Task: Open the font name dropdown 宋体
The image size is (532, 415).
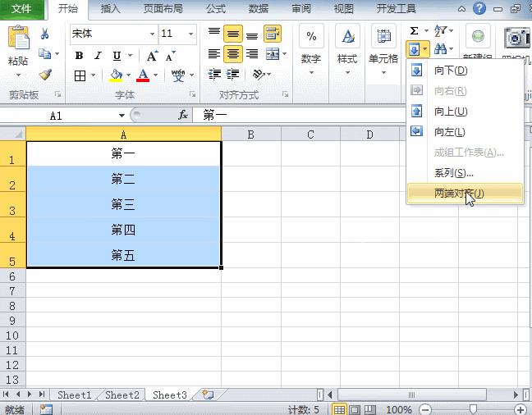Action: tap(153, 34)
